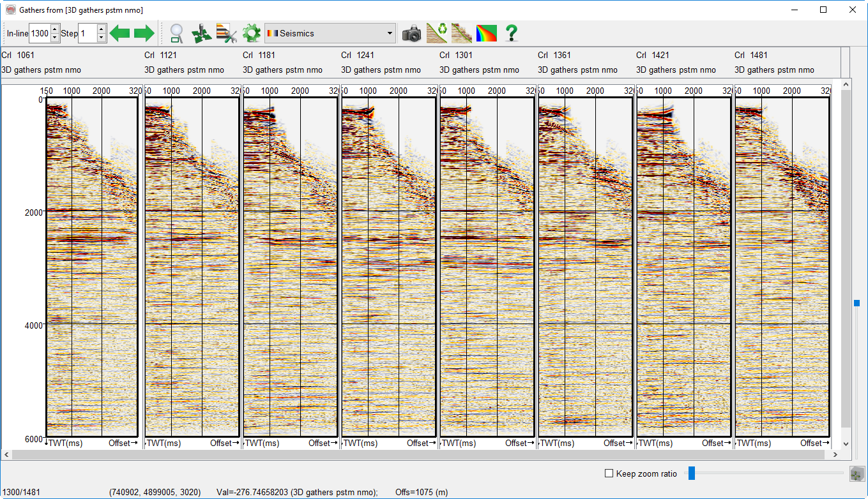Enable the Keep zoom ratio checkbox

pos(609,473)
